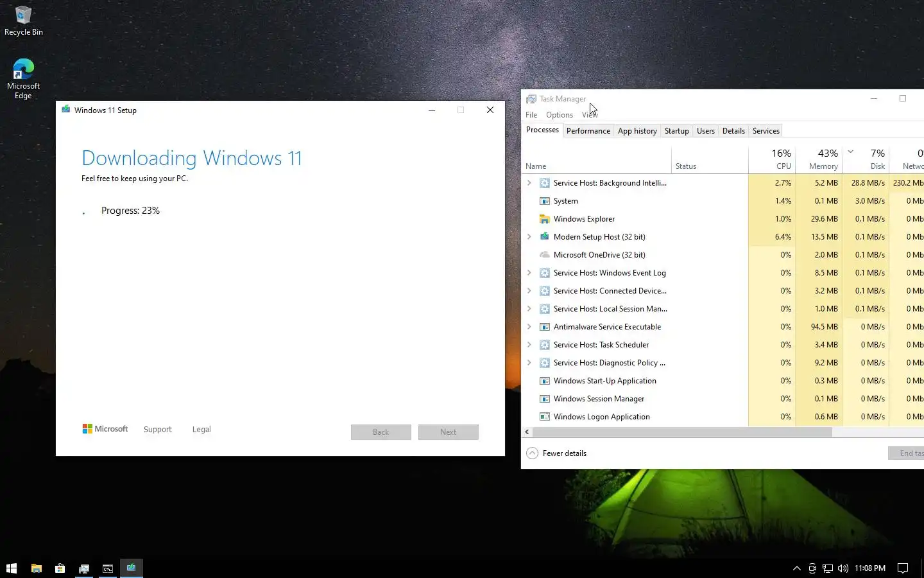Click the System process icon
The width and height of the screenshot is (924, 578).
[x=544, y=201]
